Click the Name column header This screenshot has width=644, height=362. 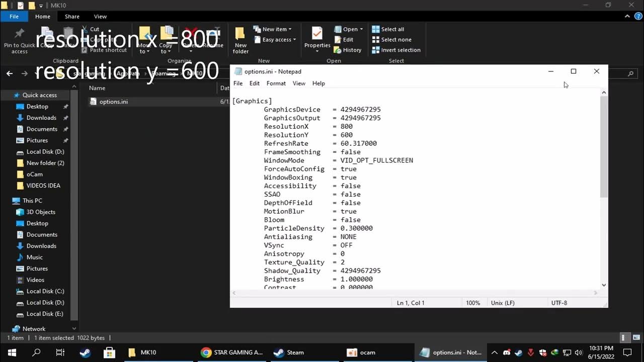(97, 88)
